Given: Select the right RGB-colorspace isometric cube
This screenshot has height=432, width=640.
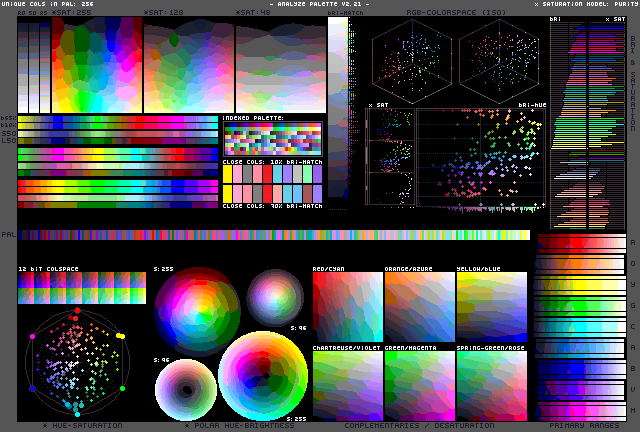Looking at the screenshot, I should [x=499, y=61].
